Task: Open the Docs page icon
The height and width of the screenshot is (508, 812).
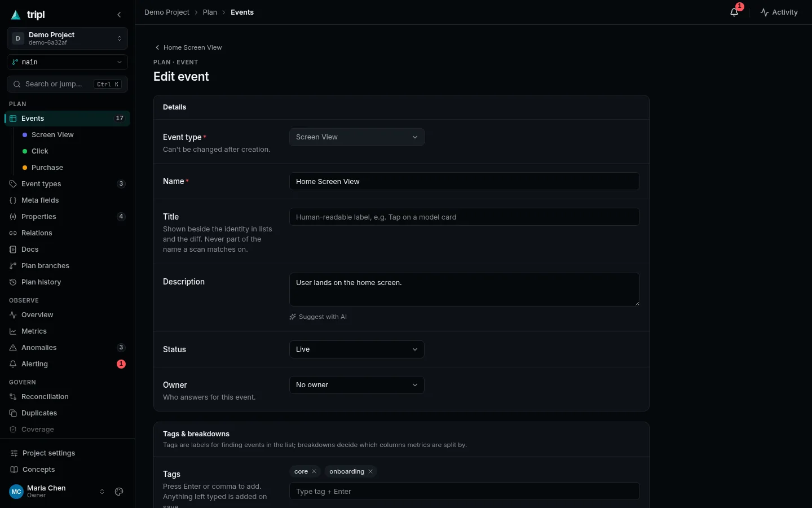Action: 67,249
